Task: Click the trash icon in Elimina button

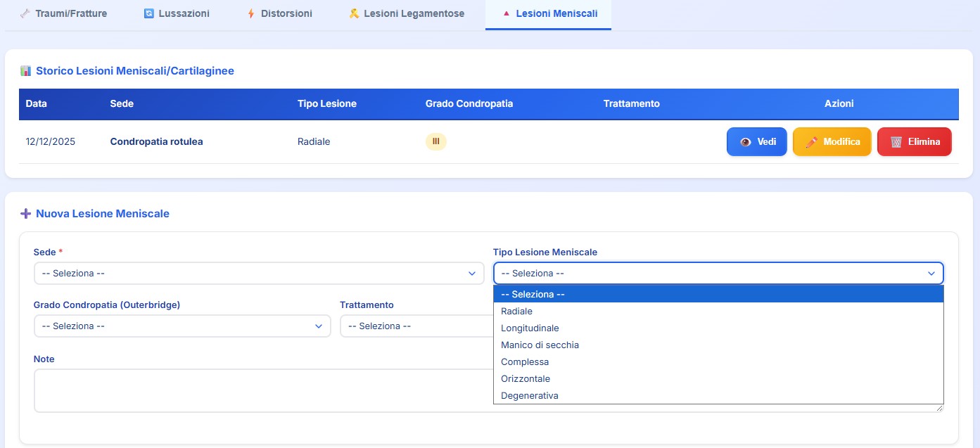Action: tap(896, 142)
